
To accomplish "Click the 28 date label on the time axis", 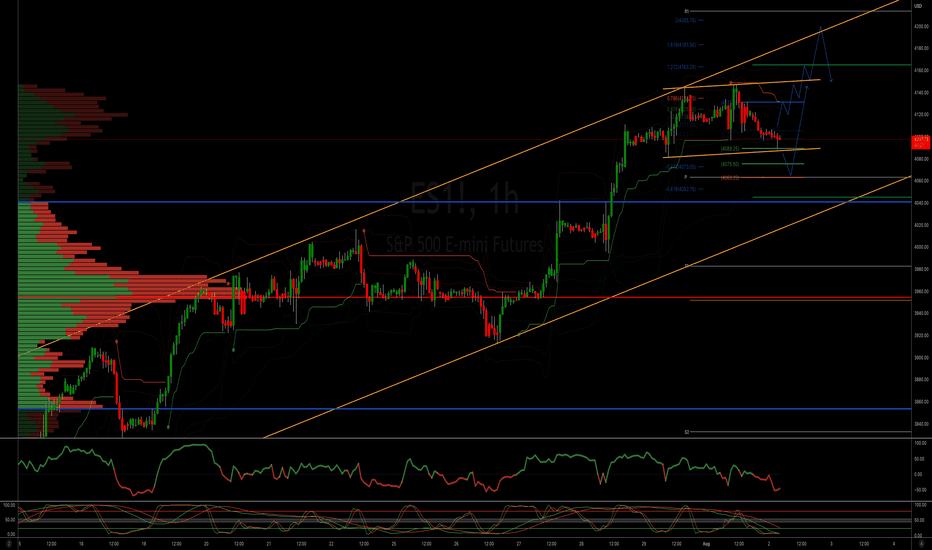I will 581,544.
